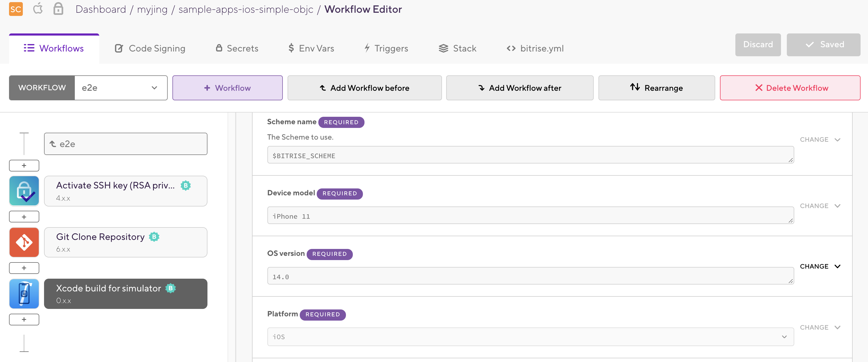
Task: Click the Activate SSH key step icon
Action: [24, 191]
